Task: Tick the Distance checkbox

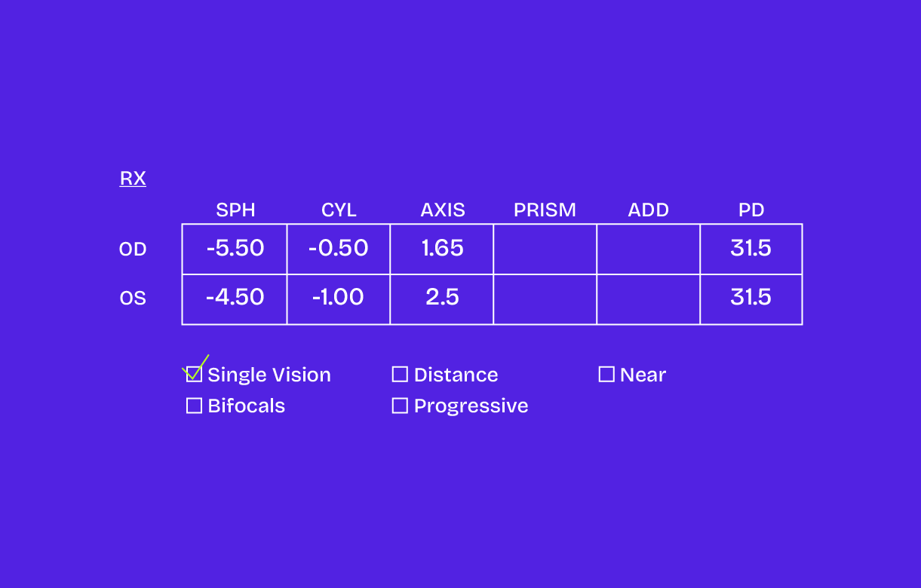Action: tap(400, 375)
